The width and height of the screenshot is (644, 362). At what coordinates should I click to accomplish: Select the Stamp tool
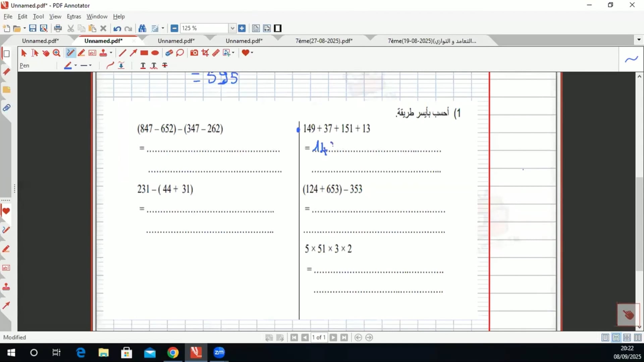click(103, 53)
